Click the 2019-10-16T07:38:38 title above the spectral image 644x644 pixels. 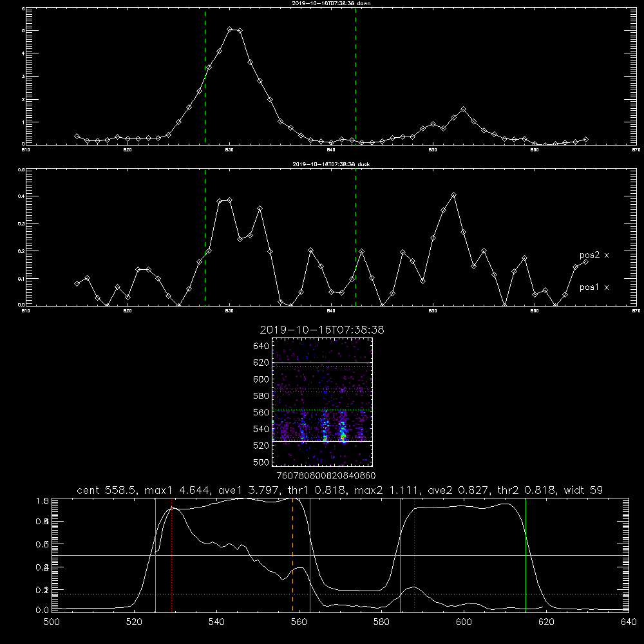[x=322, y=330]
